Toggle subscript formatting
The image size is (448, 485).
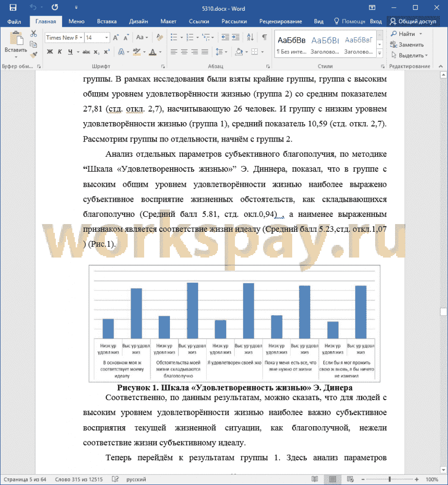[97, 52]
